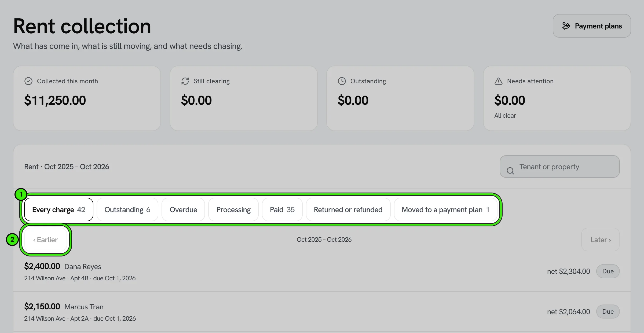Image resolution: width=644 pixels, height=333 pixels.
Task: Show Overdue charges tab
Action: click(183, 209)
